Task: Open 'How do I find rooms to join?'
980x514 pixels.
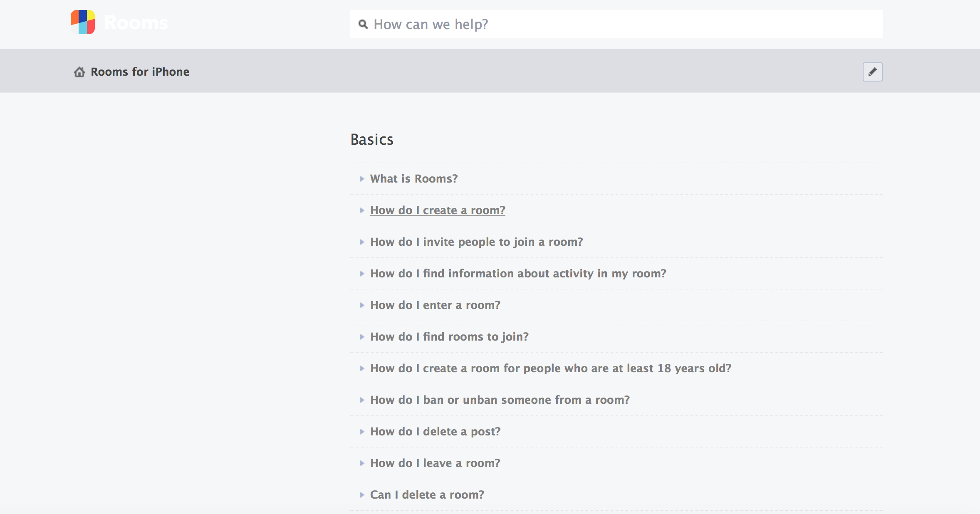Action: [449, 337]
